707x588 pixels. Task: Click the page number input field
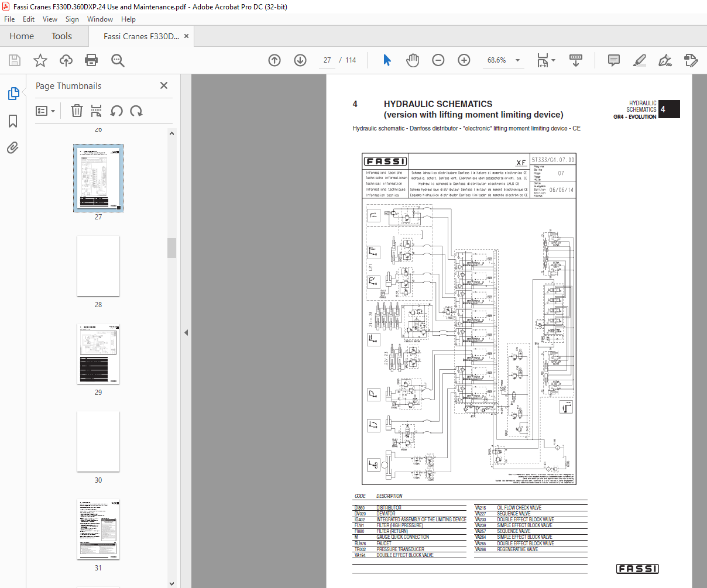[x=327, y=60]
